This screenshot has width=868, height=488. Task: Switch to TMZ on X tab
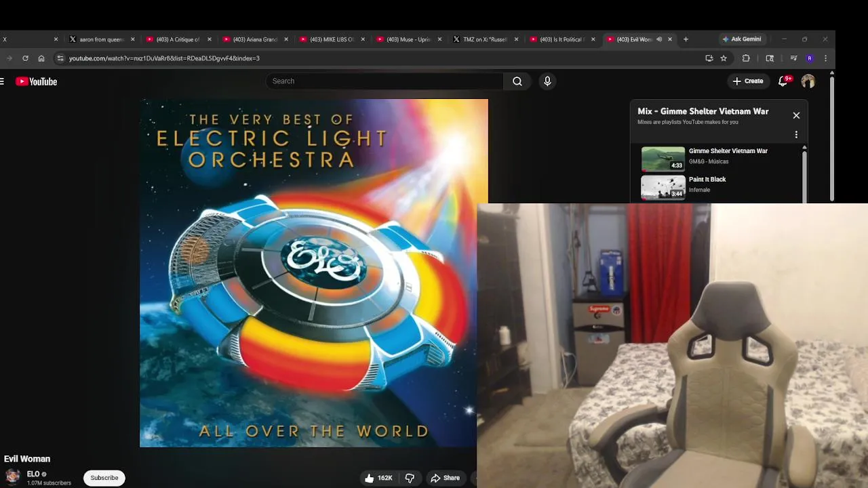pos(484,39)
